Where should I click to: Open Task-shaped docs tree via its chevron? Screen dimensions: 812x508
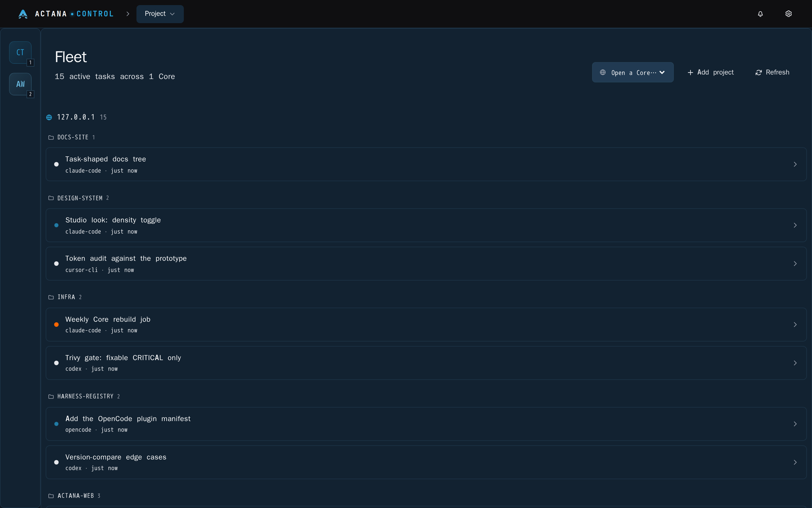(x=795, y=164)
